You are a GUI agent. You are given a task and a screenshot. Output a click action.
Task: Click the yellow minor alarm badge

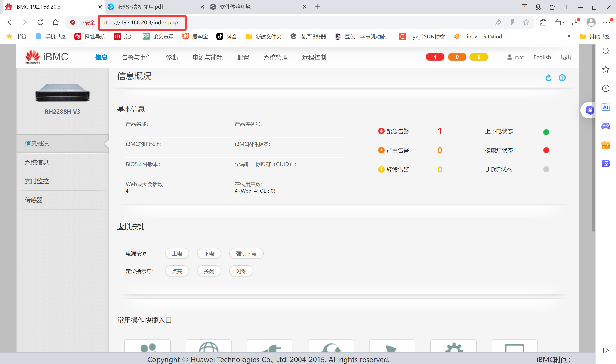point(478,57)
